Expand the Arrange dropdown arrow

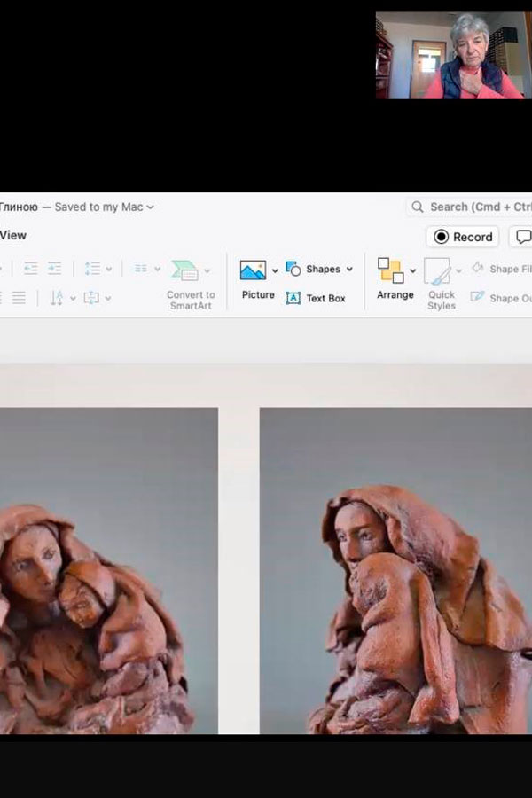[x=413, y=270]
